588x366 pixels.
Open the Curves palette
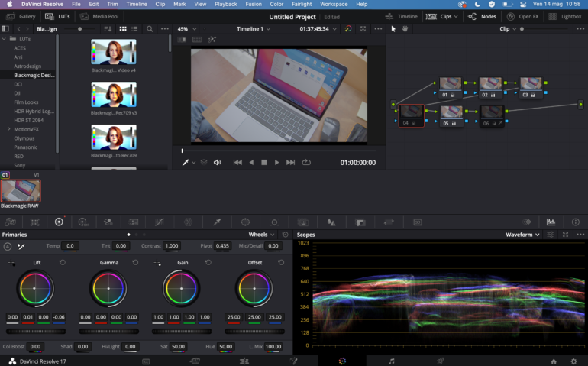click(x=160, y=222)
